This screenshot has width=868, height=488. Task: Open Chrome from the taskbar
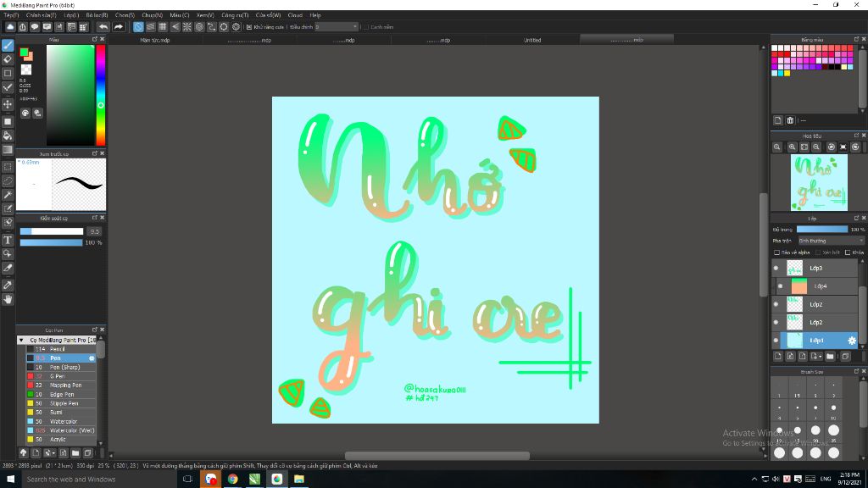(x=232, y=480)
